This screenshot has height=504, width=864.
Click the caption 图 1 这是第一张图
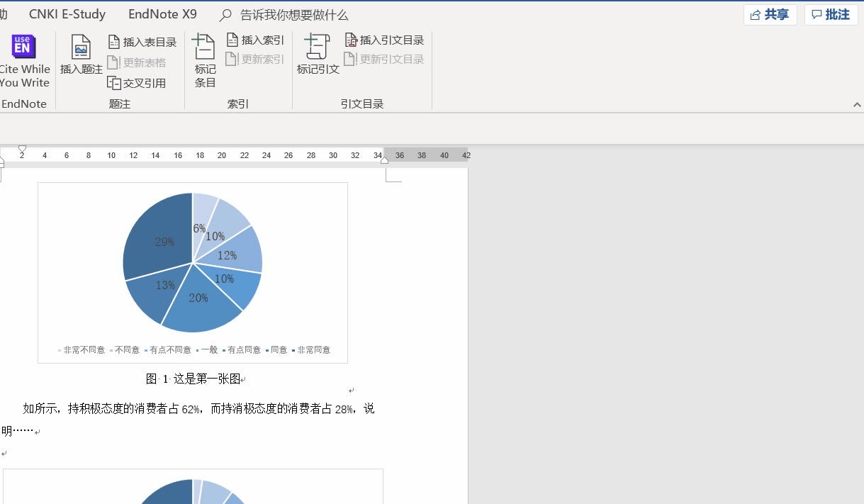pyautogui.click(x=192, y=379)
